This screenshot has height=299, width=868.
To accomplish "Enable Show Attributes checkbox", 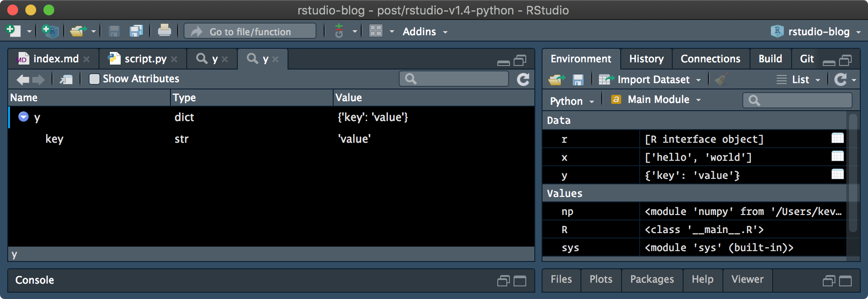I will (94, 79).
